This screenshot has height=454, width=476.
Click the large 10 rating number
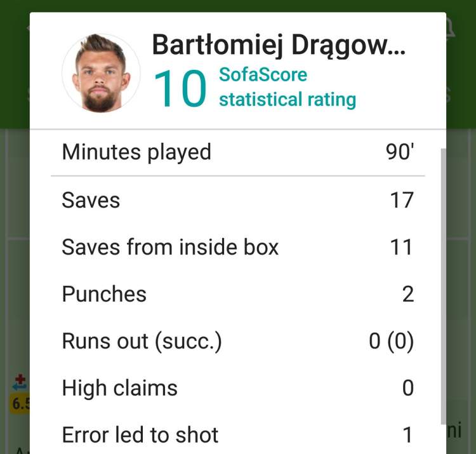[180, 88]
